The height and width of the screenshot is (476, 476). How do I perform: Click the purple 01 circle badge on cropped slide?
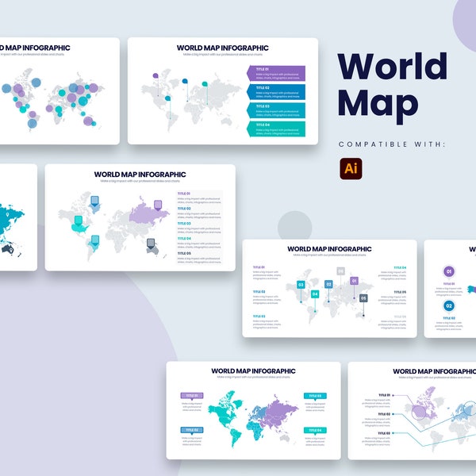click(449, 271)
